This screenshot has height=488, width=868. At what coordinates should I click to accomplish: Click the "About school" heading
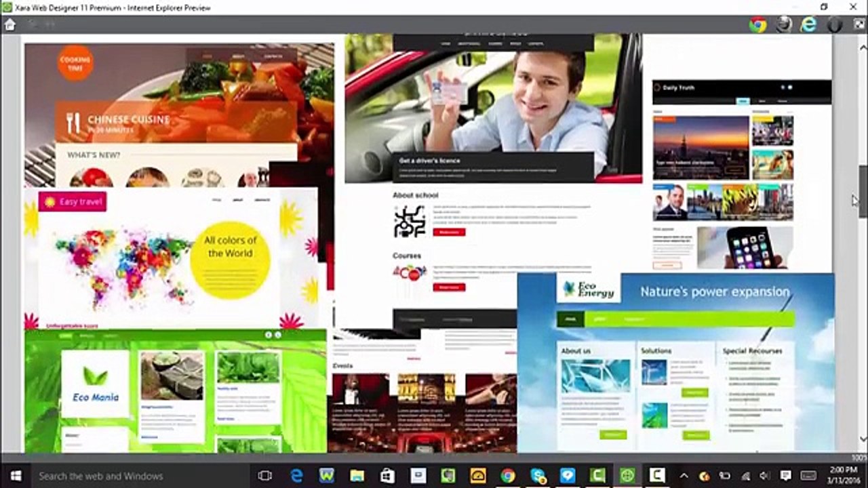pos(416,195)
